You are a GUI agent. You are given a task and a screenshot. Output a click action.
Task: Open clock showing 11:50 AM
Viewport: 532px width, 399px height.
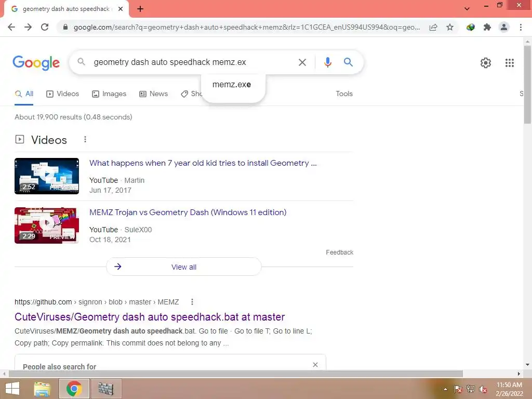[x=509, y=389]
